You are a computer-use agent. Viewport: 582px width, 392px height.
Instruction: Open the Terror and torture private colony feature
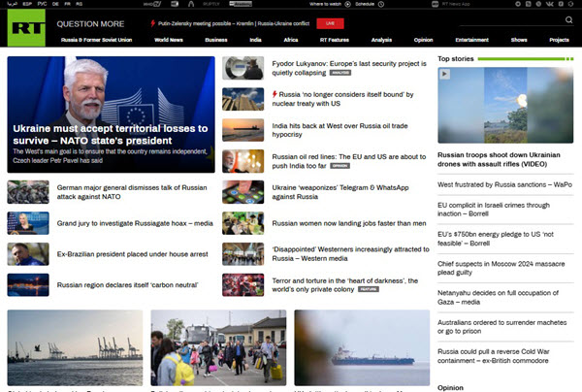(x=344, y=284)
